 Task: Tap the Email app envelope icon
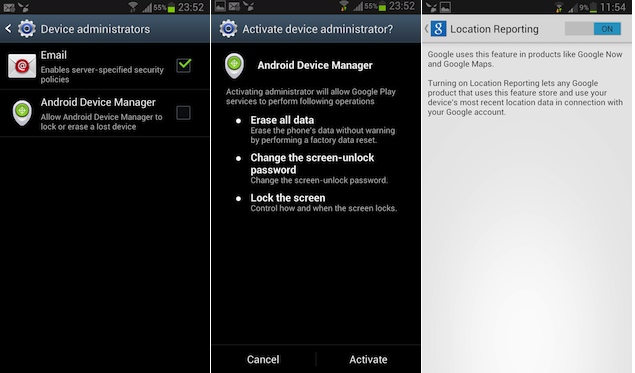[x=22, y=66]
